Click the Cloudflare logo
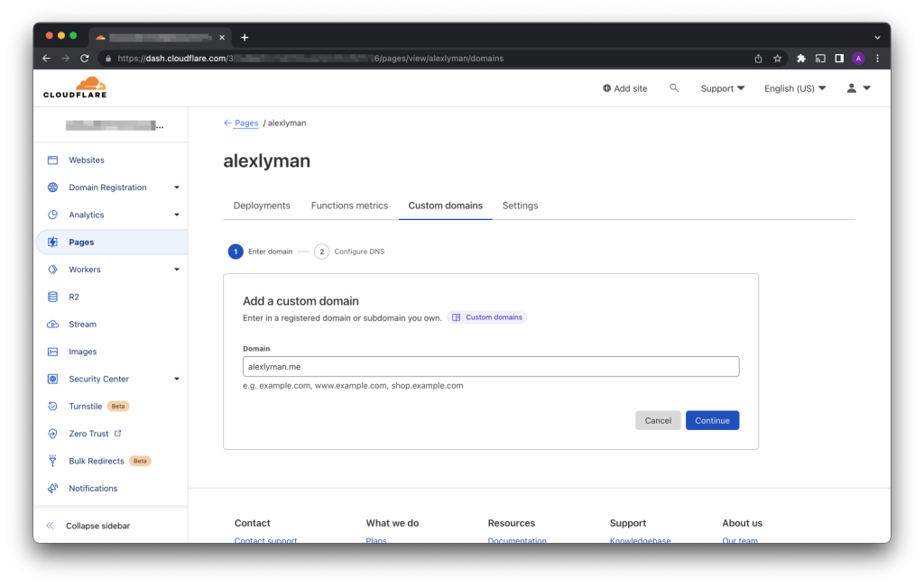Screen dimensions: 924x587 74,87
